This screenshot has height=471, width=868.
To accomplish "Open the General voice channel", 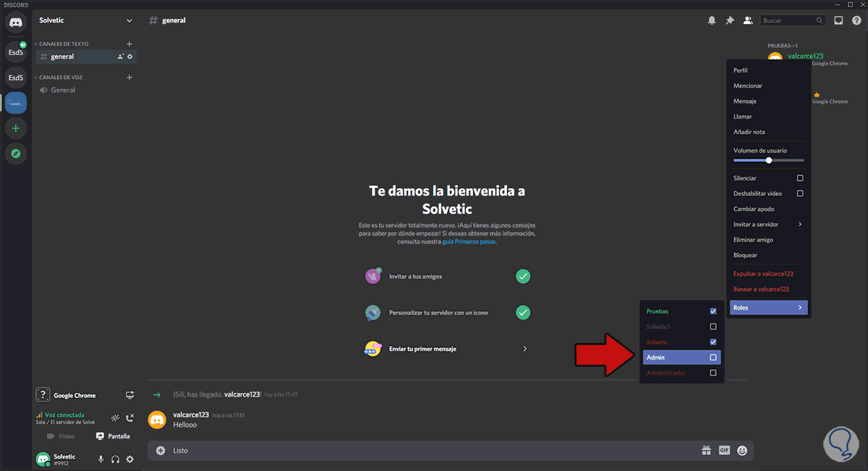I will coord(86,90).
